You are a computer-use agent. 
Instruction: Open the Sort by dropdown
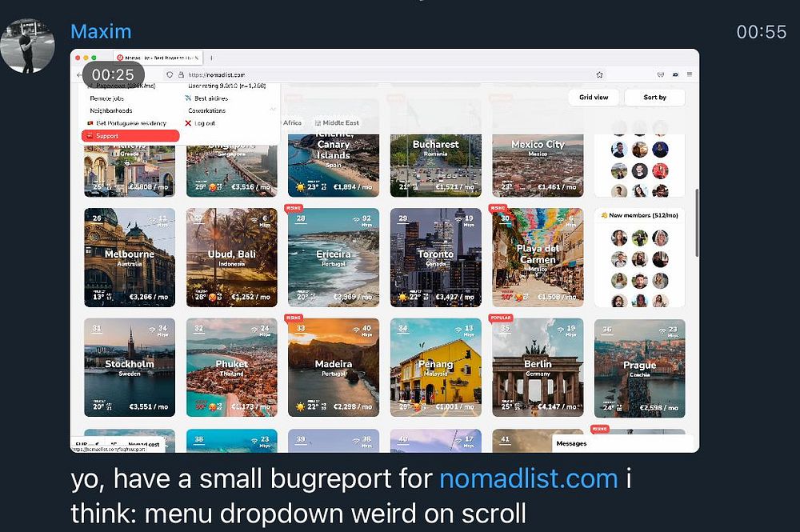[655, 98]
